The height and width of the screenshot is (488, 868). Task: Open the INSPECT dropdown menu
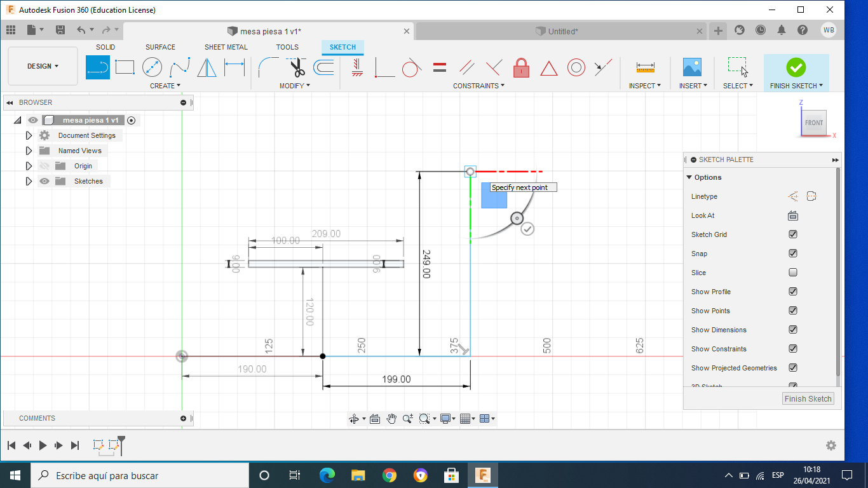pos(645,86)
